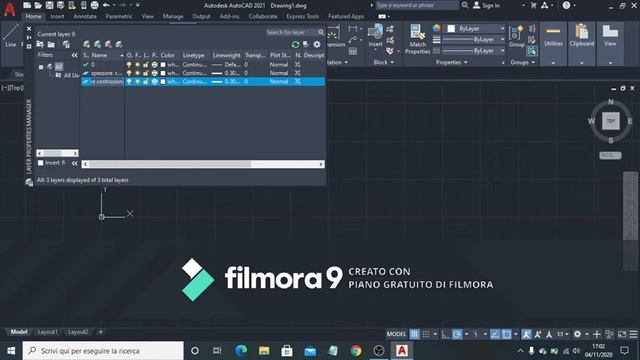Open Google Chrome from the taskbar
Screen dimensions: 640x360
point(356,351)
